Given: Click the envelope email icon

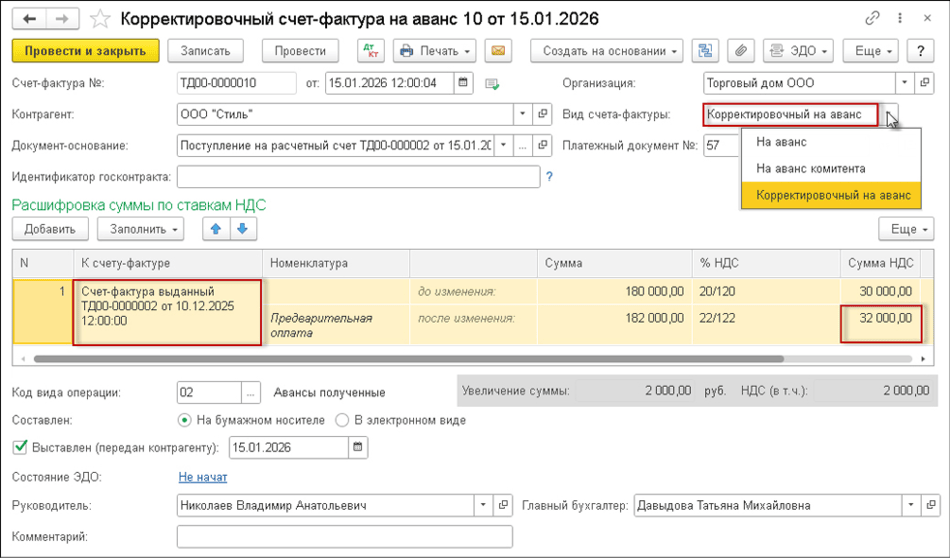Looking at the screenshot, I should (498, 51).
